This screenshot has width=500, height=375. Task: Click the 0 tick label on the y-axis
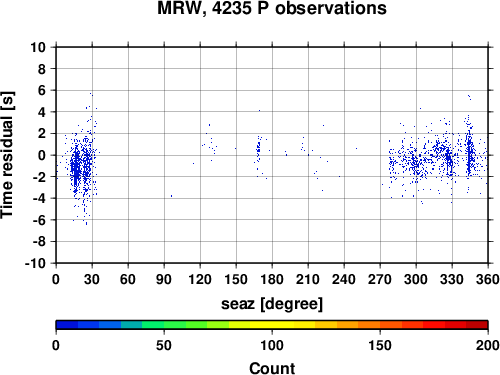click(x=42, y=155)
